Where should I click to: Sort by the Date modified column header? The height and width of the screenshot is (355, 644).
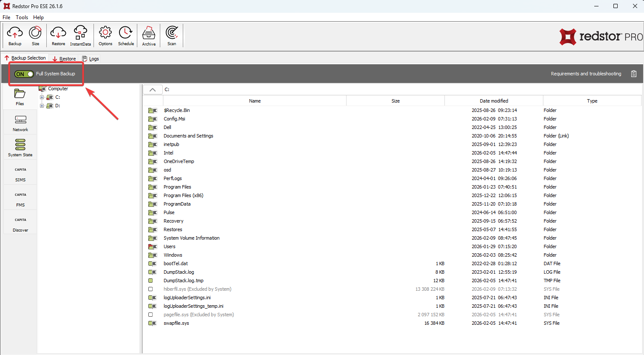tap(494, 101)
